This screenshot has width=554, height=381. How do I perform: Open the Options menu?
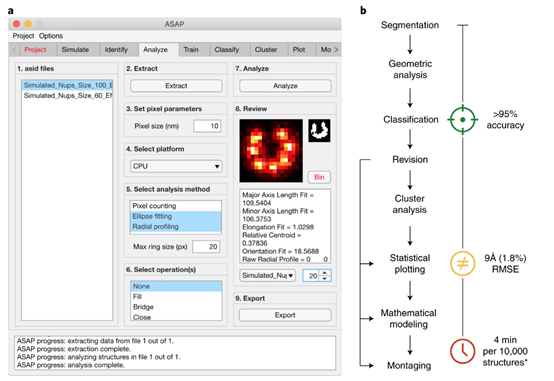51,36
